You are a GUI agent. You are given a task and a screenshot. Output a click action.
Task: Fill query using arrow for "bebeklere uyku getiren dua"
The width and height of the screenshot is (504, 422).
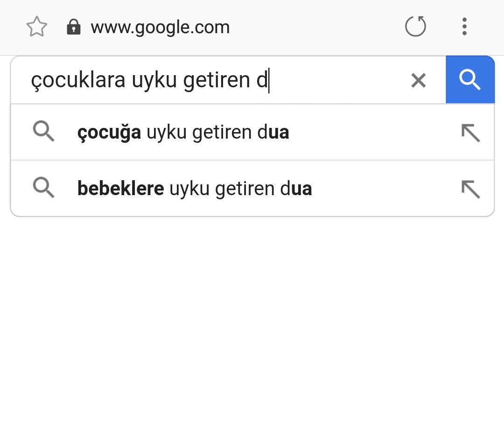470,189
